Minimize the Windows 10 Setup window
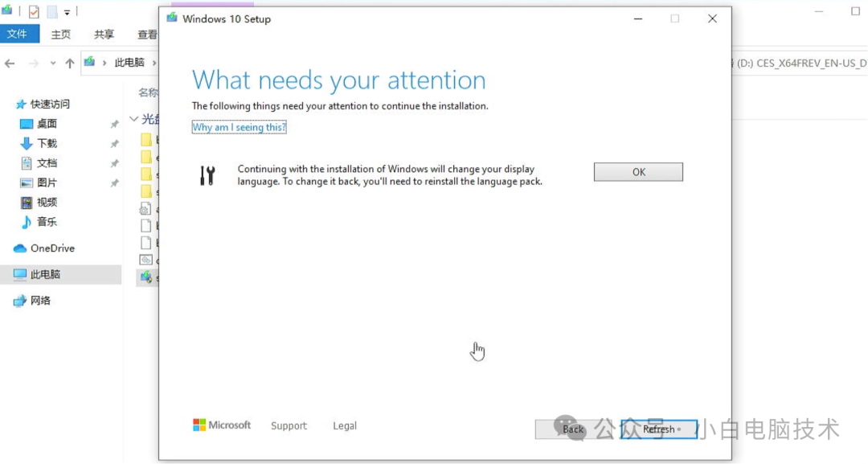Viewport: 868px width, 464px height. (638, 18)
